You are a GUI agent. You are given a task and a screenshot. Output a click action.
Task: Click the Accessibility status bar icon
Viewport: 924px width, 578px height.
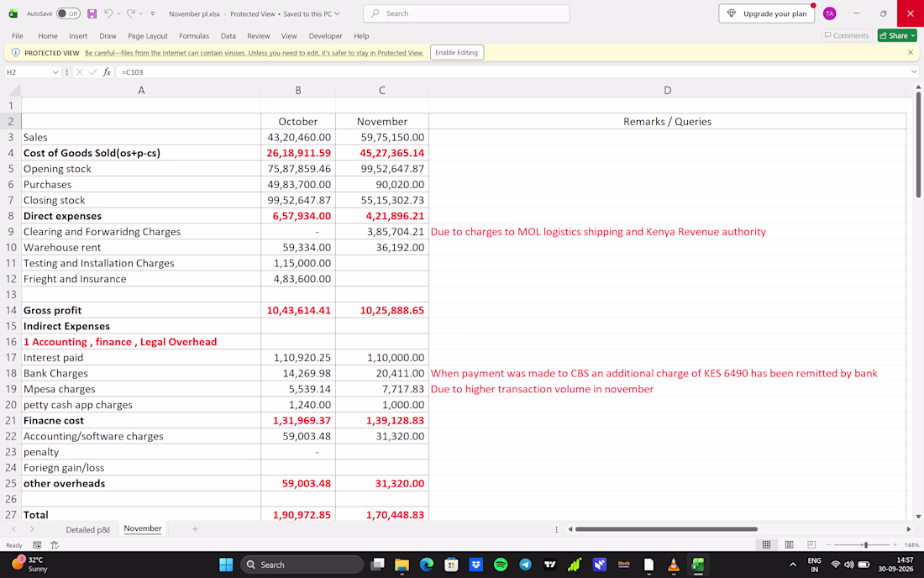(55, 545)
